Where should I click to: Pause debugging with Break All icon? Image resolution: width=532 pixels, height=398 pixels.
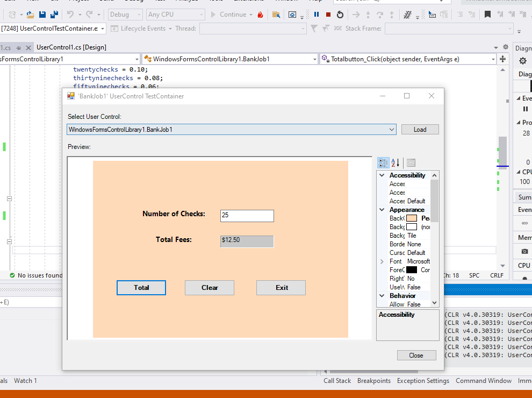click(317, 15)
